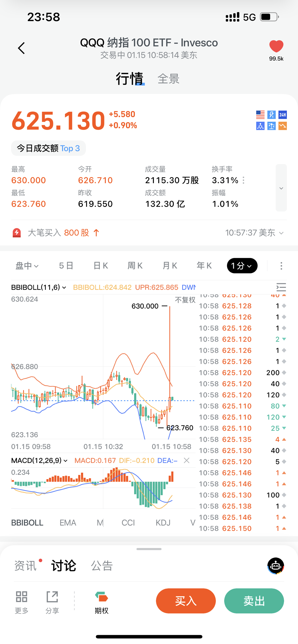This screenshot has width=298, height=644.
Task: Switch to the 全景 tab
Action: point(168,79)
